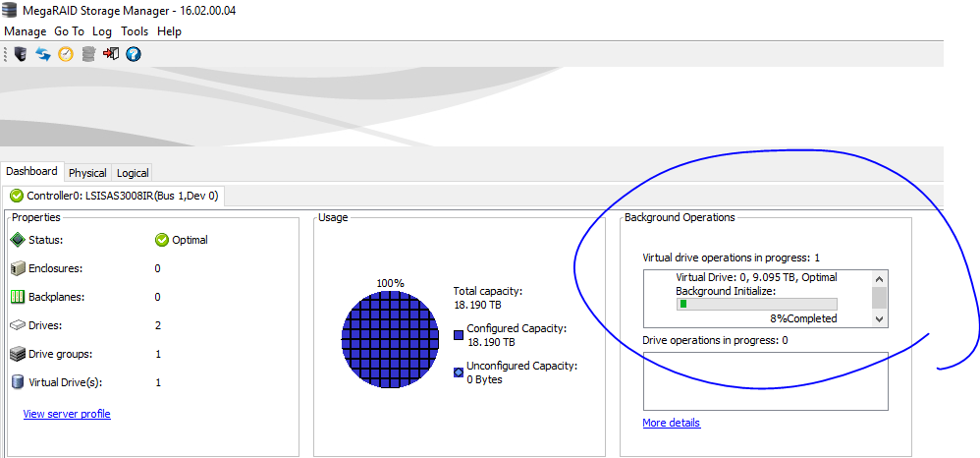
Task: Switch to the Physical tab
Action: (x=87, y=173)
